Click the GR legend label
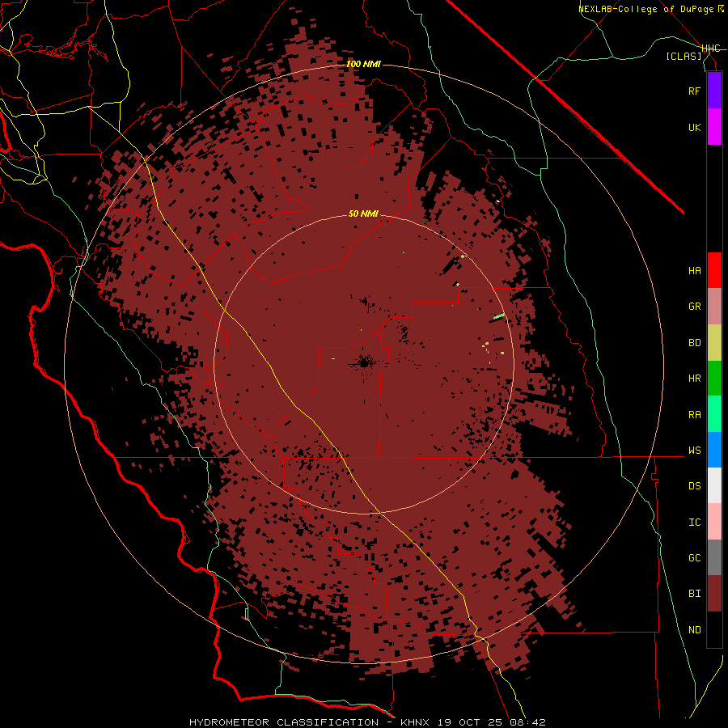Viewport: 728px width, 728px height. 694,307
